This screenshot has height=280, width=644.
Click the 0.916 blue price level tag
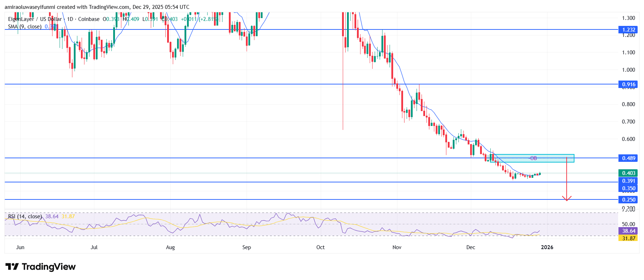[628, 84]
